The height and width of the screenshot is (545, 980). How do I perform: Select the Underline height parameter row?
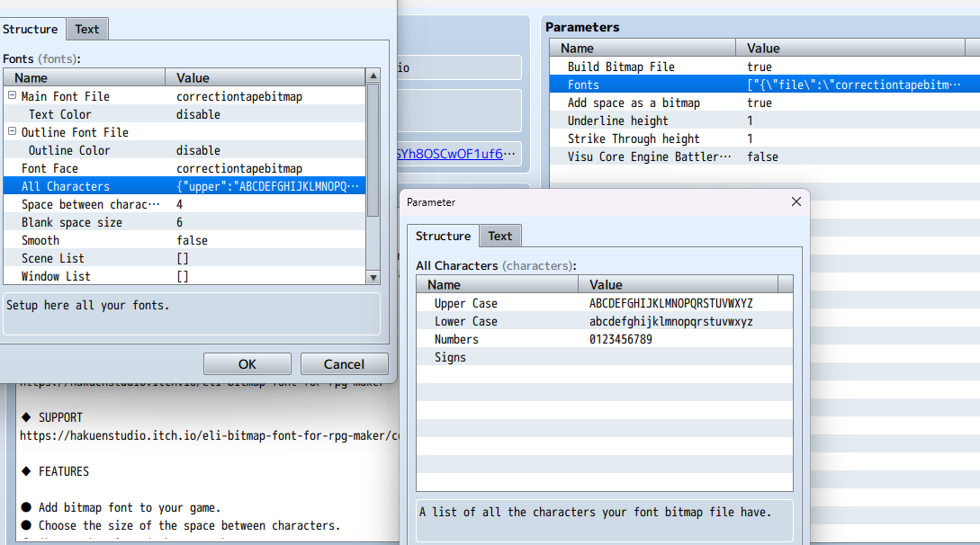764,121
